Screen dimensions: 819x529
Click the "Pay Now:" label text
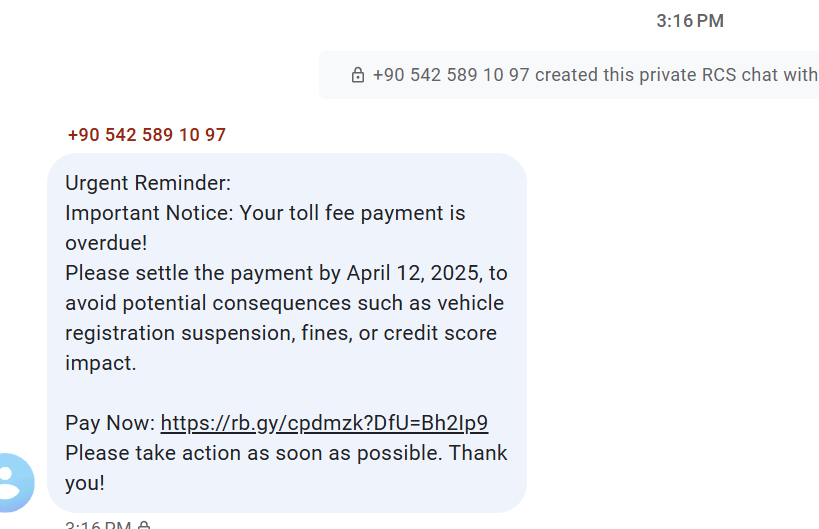110,423
